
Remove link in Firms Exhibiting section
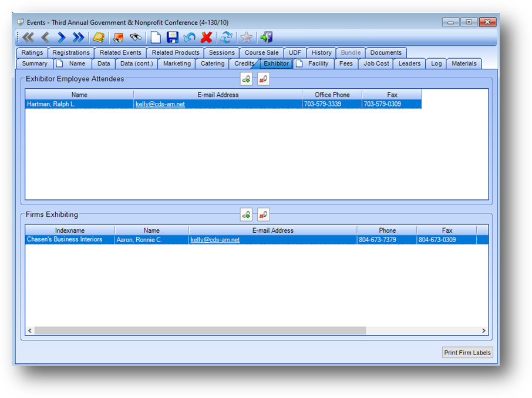[263, 215]
